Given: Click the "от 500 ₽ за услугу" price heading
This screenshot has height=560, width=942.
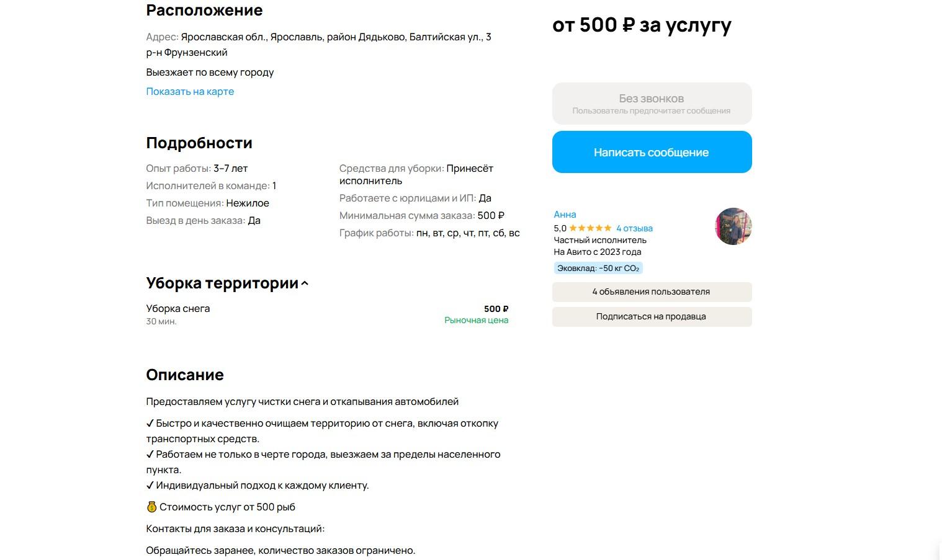Looking at the screenshot, I should (x=642, y=25).
